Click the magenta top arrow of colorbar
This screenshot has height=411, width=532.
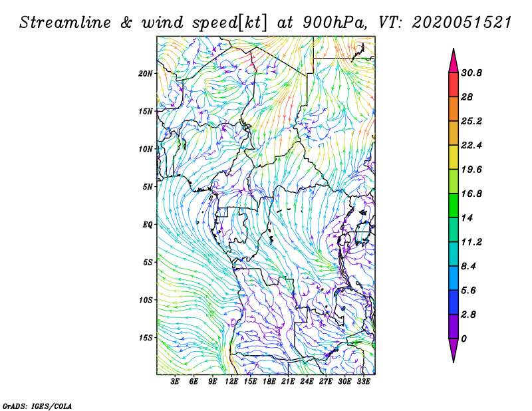(454, 61)
